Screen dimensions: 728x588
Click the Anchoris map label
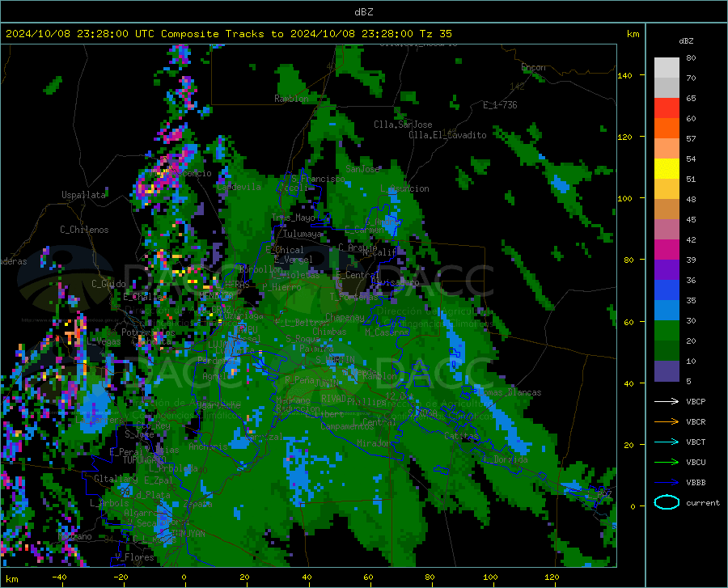pyautogui.click(x=208, y=446)
